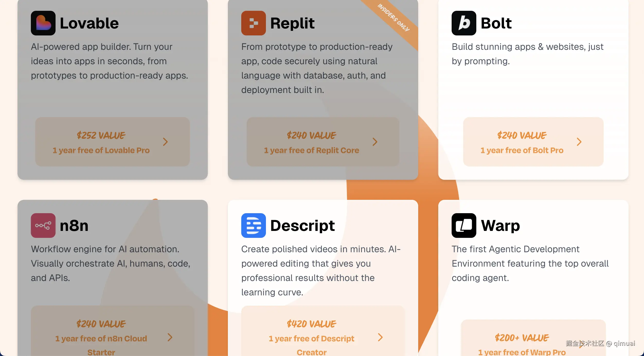Open the Descript heading title
Image resolution: width=644 pixels, height=356 pixels.
[x=302, y=225]
